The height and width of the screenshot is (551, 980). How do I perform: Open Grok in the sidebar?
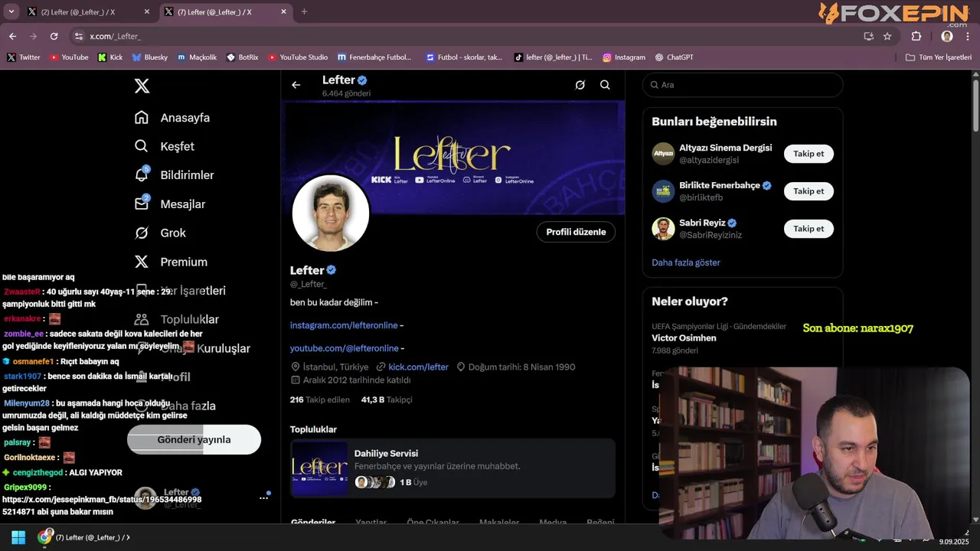(160, 233)
